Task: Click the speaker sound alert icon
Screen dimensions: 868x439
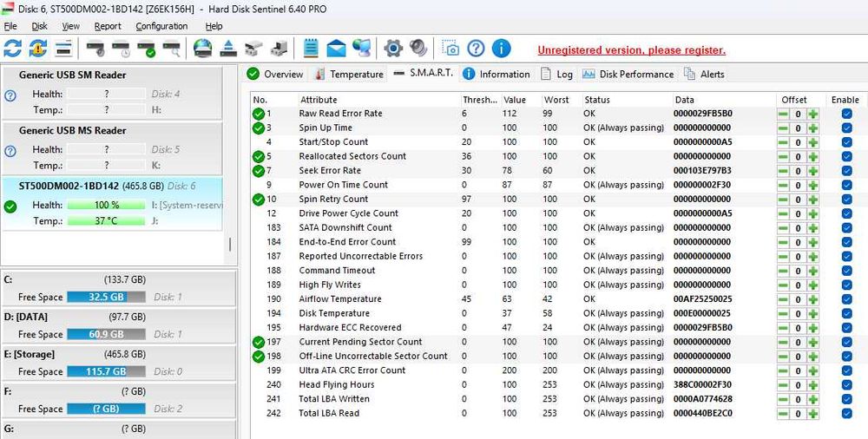Action: click(418, 49)
